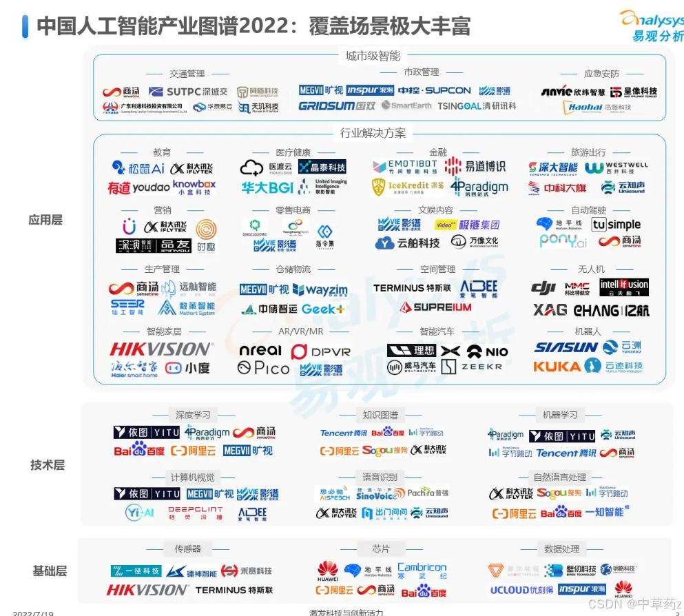Click the SUTPC深城交 logo

point(188,92)
